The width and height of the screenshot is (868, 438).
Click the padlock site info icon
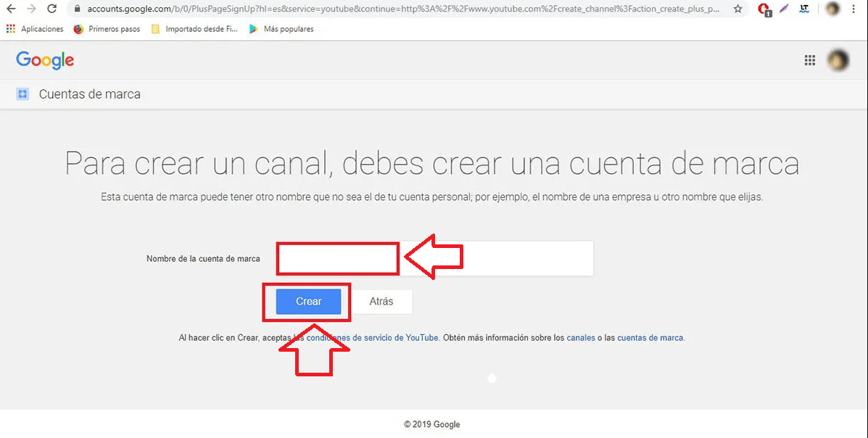coord(78,9)
